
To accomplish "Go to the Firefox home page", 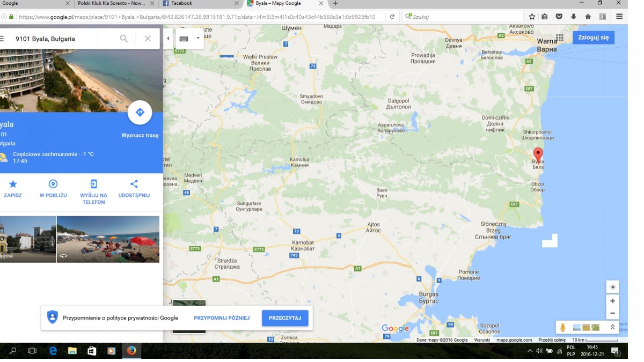I will (x=588, y=17).
